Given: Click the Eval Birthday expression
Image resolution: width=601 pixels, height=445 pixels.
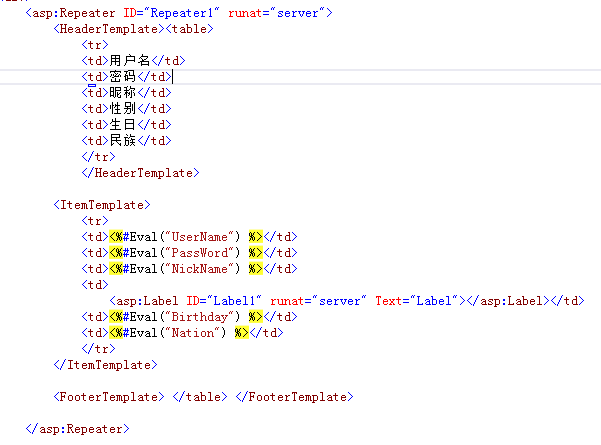Looking at the screenshot, I should (x=186, y=317).
